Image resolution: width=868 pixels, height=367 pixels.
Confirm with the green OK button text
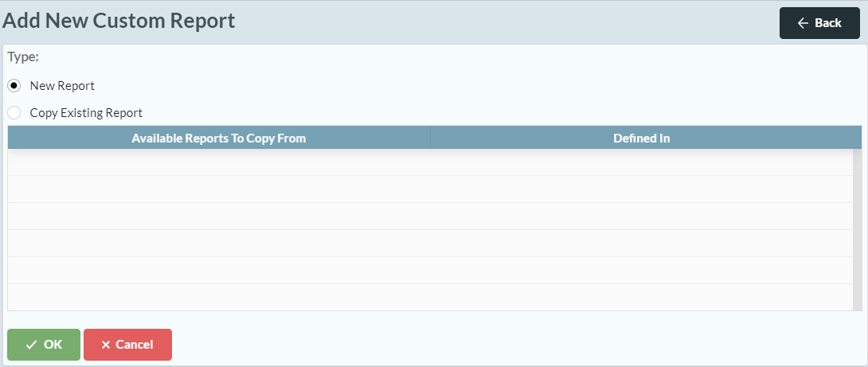[53, 345]
